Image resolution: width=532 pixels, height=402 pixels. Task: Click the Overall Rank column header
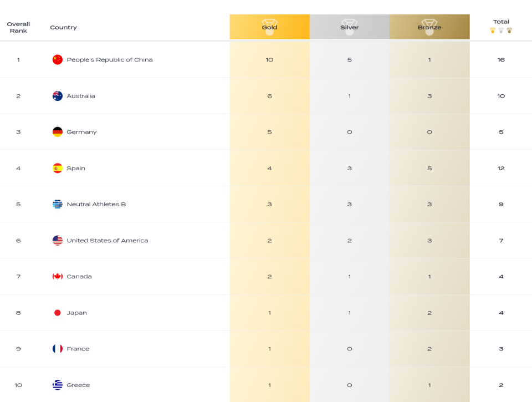coord(18,27)
